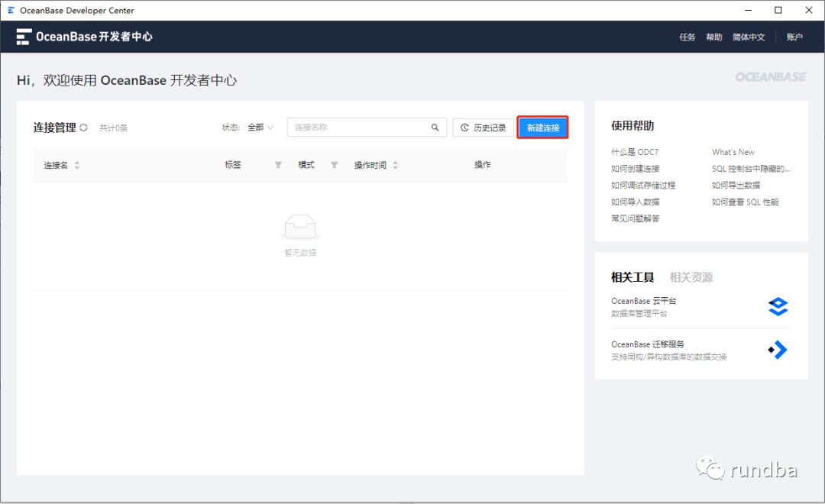Open the 简体中文 language menu

749,37
